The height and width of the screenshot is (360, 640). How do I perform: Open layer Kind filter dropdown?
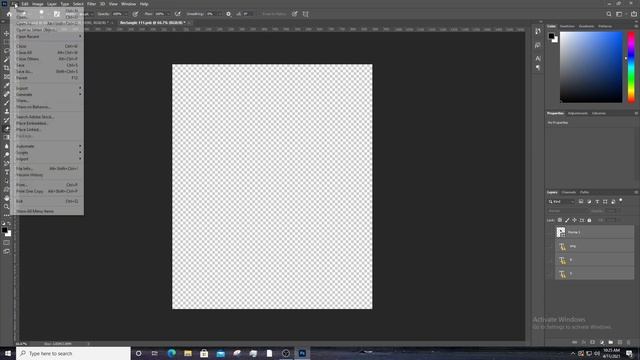pyautogui.click(x=561, y=202)
